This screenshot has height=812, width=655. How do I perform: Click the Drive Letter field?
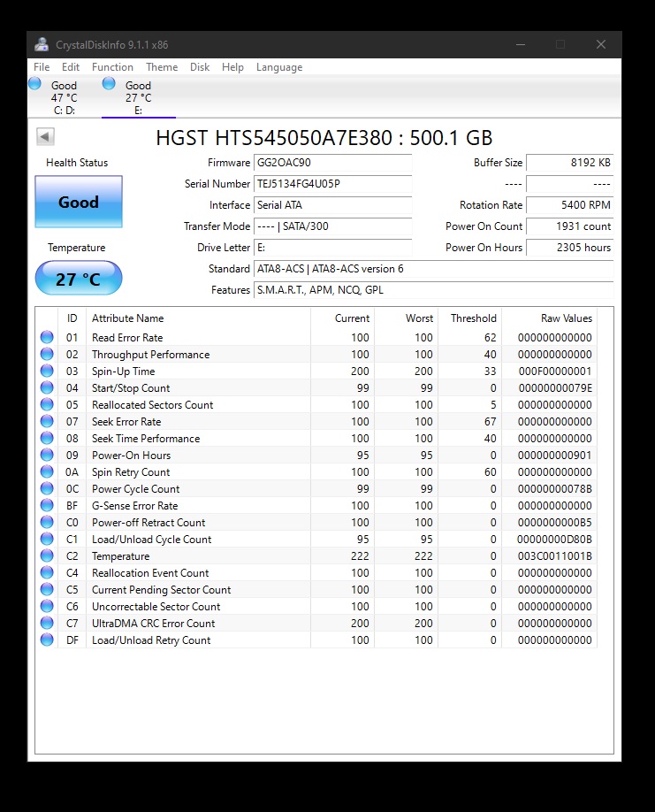point(332,248)
